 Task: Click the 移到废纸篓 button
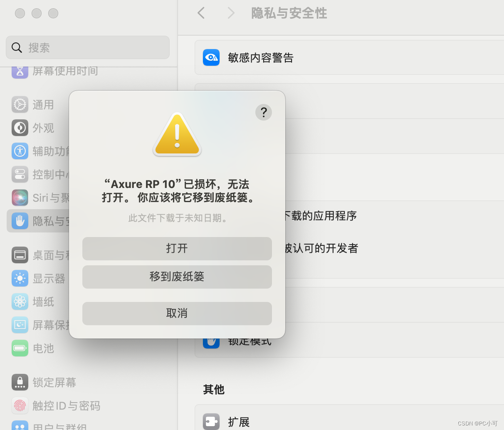[x=177, y=277]
